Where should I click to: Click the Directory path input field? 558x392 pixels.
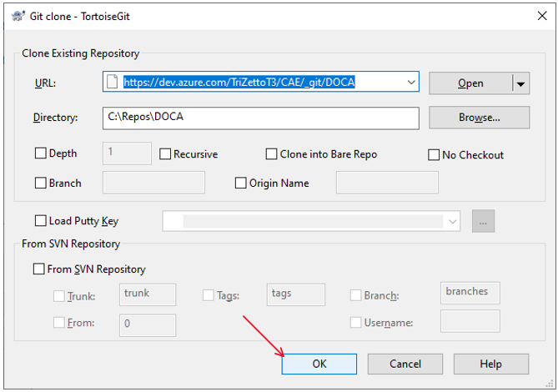tap(260, 118)
